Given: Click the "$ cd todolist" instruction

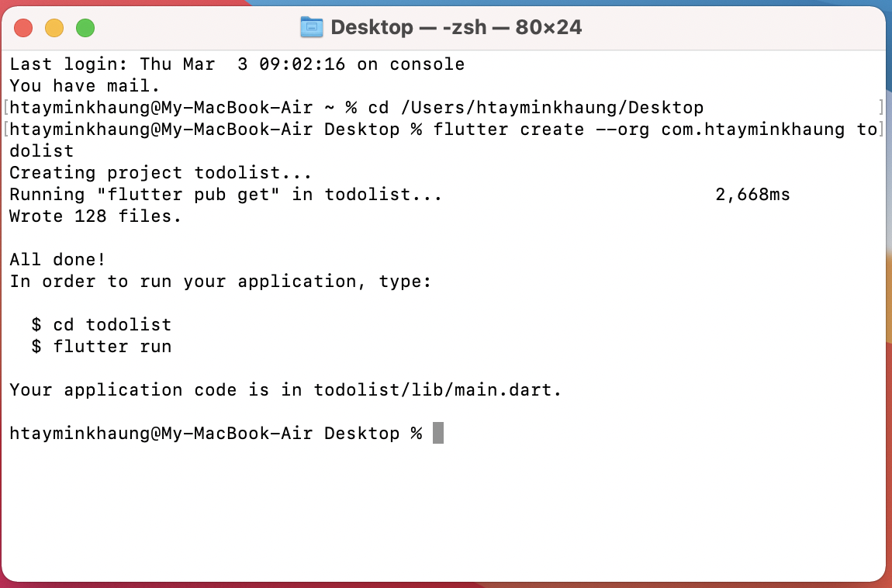Looking at the screenshot, I should click(x=101, y=325).
